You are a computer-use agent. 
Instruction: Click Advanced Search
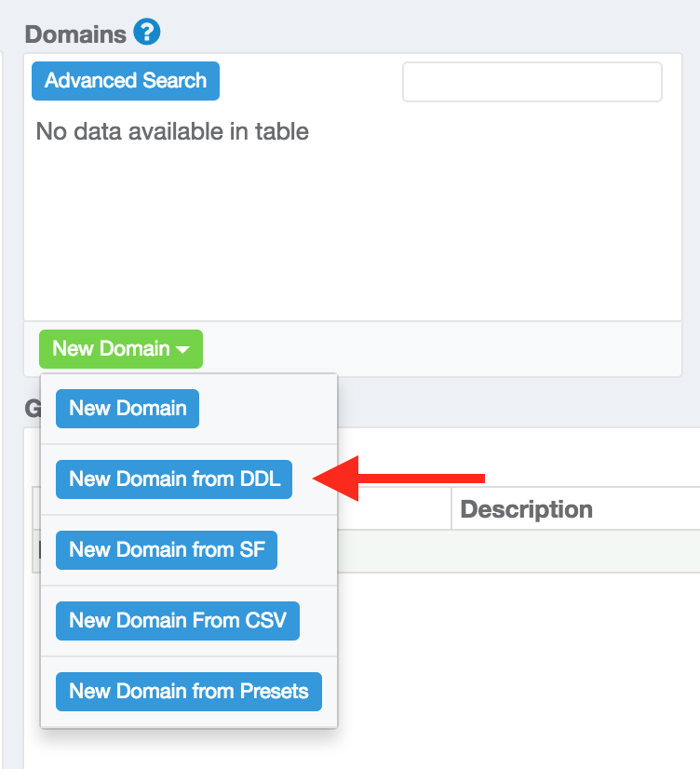click(x=125, y=81)
